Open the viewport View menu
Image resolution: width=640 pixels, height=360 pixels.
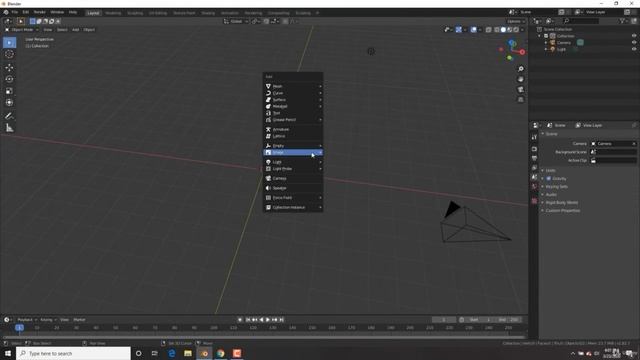click(48, 30)
